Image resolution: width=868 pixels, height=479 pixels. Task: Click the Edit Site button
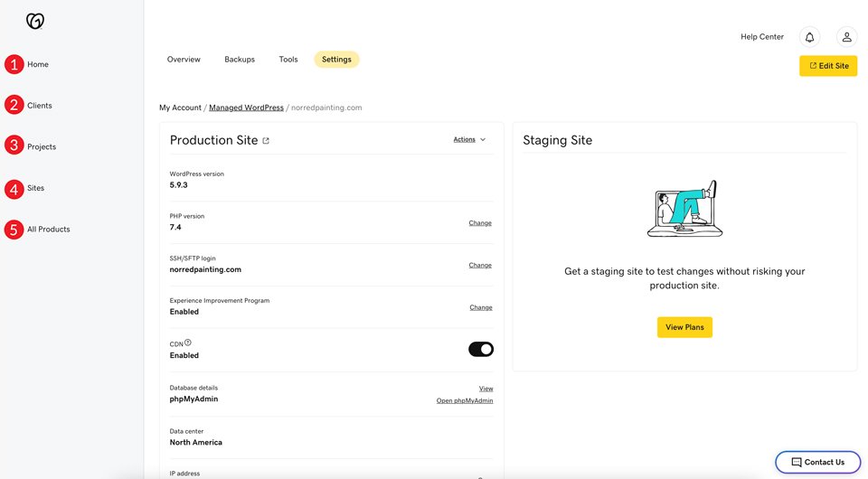point(828,66)
